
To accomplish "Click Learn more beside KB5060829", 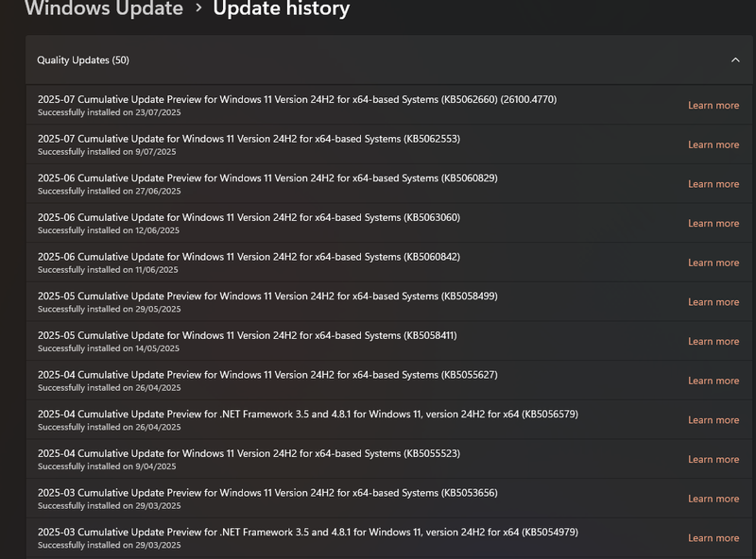I will [713, 184].
